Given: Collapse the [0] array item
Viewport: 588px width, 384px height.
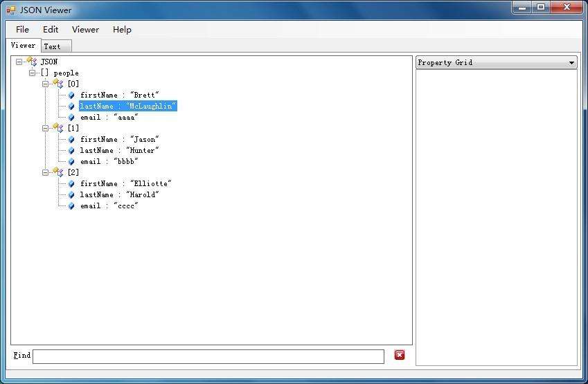Looking at the screenshot, I should (x=46, y=84).
